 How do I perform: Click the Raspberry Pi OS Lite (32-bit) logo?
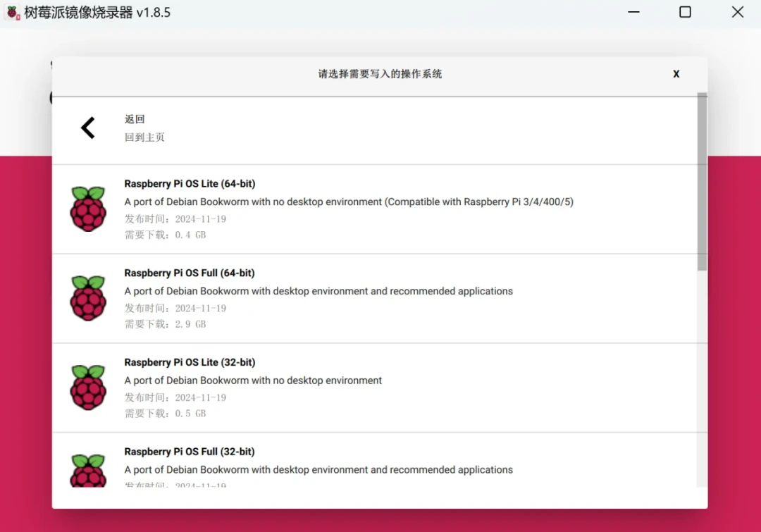pos(88,388)
